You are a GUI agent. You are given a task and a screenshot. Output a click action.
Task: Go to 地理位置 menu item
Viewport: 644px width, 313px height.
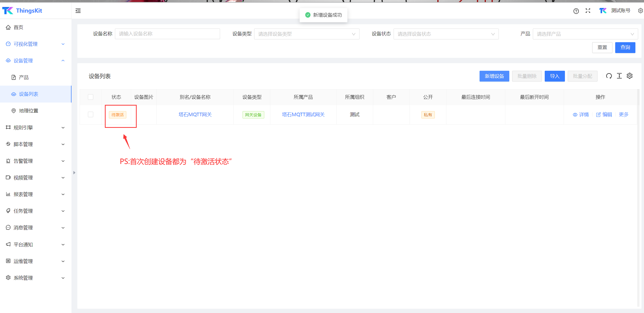[29, 111]
